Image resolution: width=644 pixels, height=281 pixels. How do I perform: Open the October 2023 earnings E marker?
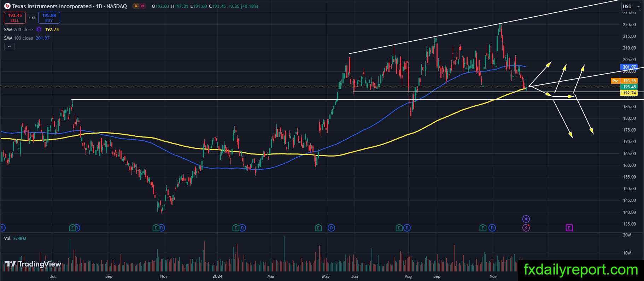pos(156,228)
